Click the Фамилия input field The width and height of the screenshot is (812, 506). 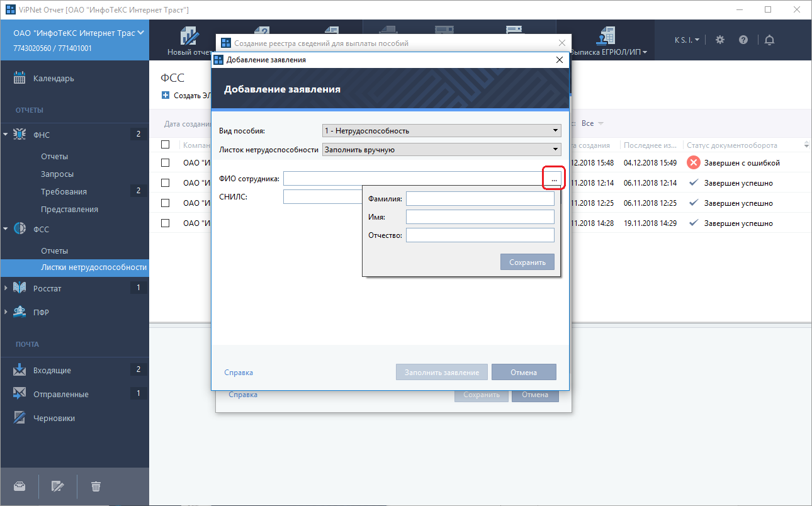(x=480, y=199)
